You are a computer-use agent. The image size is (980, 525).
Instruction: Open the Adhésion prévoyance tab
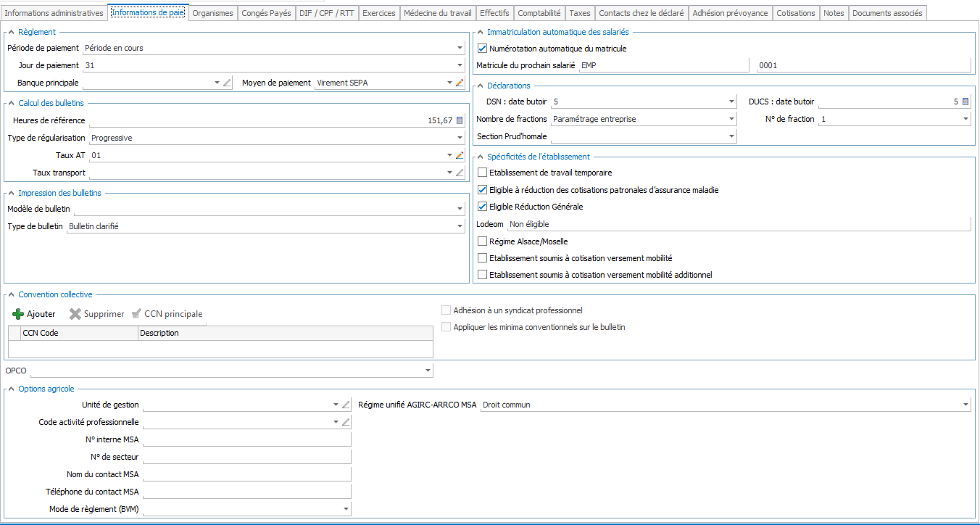(730, 13)
